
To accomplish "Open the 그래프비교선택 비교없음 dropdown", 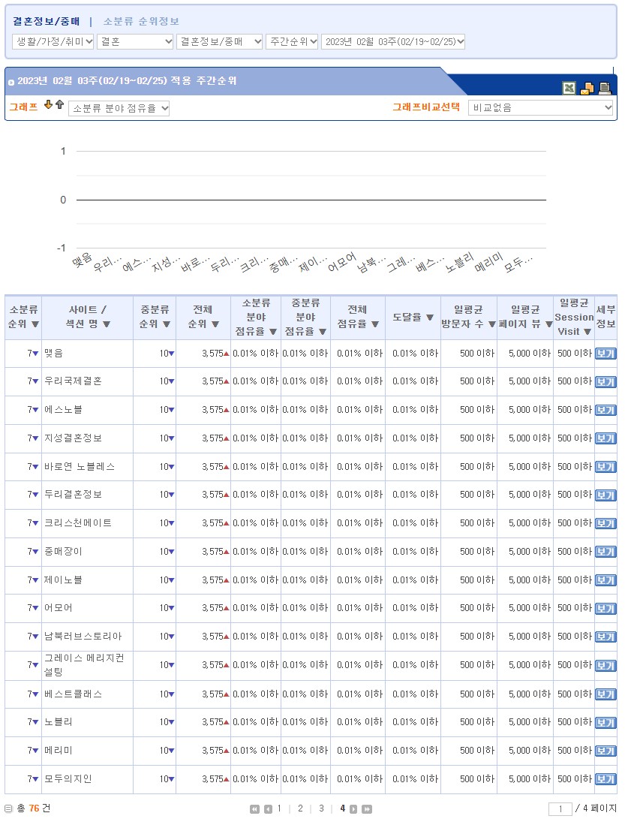I will pos(540,108).
